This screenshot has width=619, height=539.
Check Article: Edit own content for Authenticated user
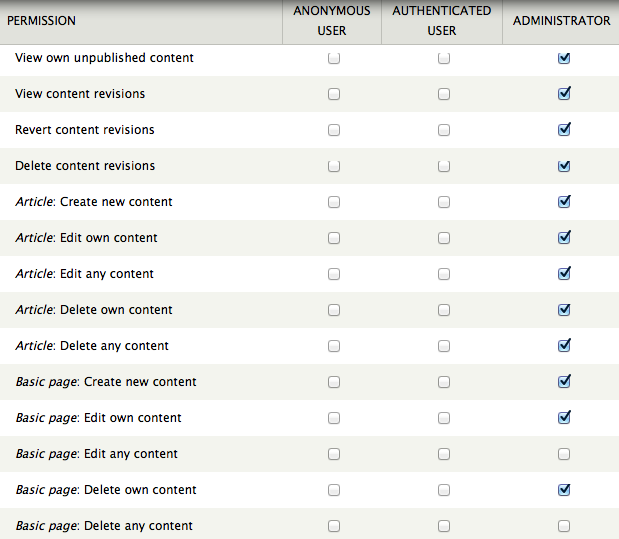pos(444,238)
